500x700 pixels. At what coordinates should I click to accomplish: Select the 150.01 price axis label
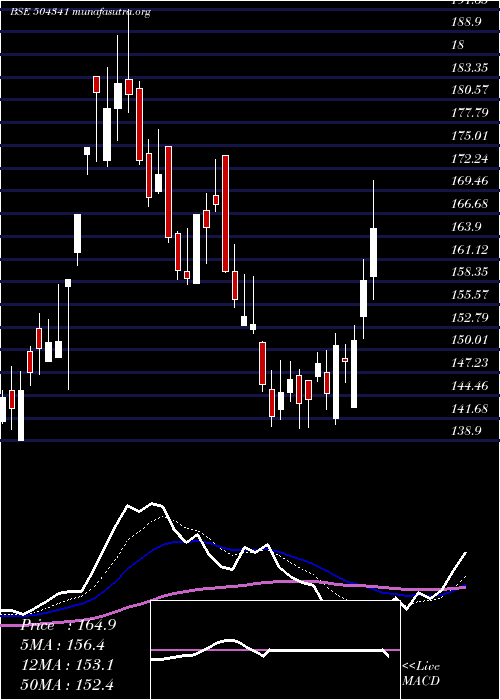click(x=470, y=340)
